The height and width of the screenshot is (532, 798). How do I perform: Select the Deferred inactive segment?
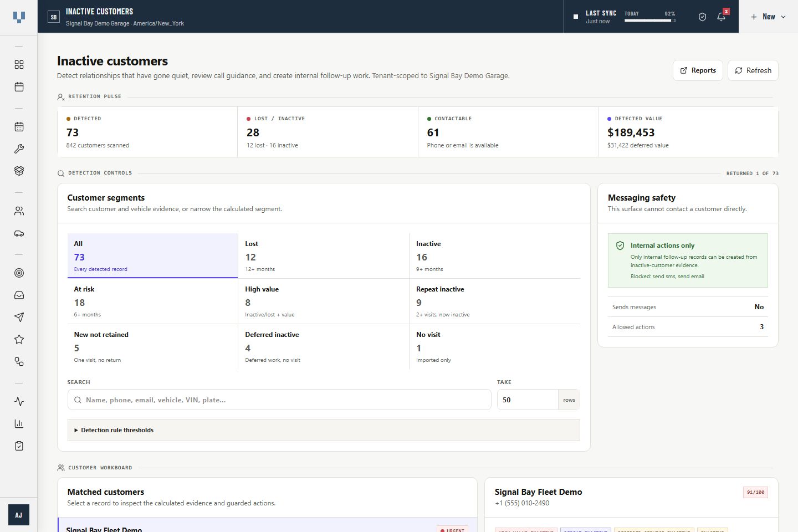[x=324, y=347]
